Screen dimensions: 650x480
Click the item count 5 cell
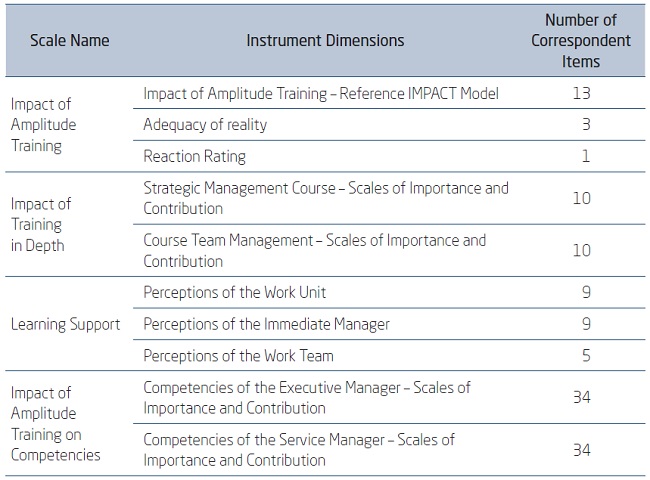click(586, 355)
